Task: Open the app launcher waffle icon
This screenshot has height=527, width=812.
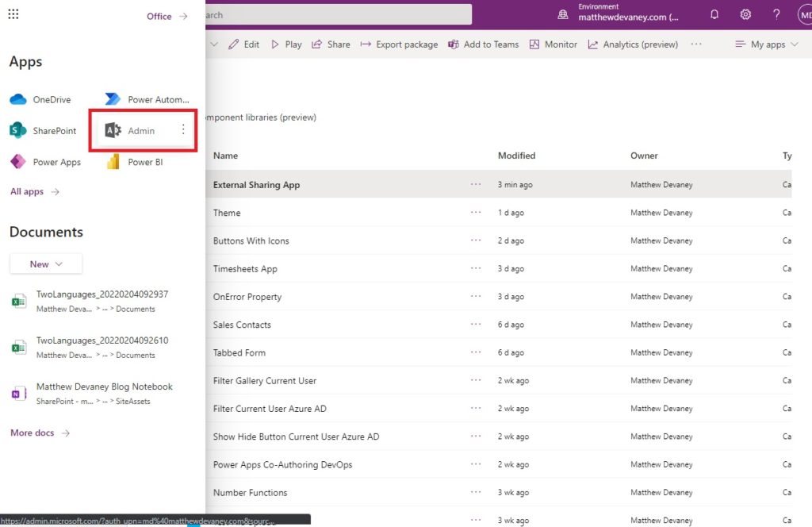Action: 13,14
